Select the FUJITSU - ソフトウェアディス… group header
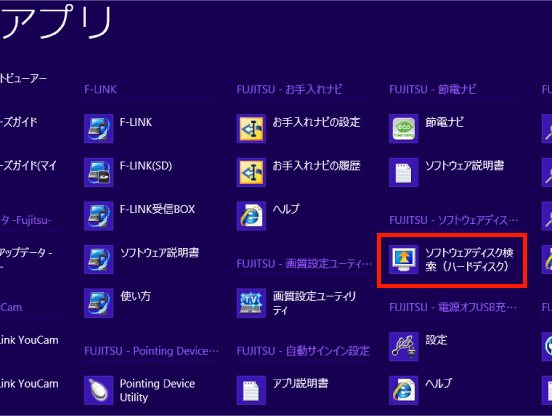Viewport: 552px width, 416px height. [454, 220]
